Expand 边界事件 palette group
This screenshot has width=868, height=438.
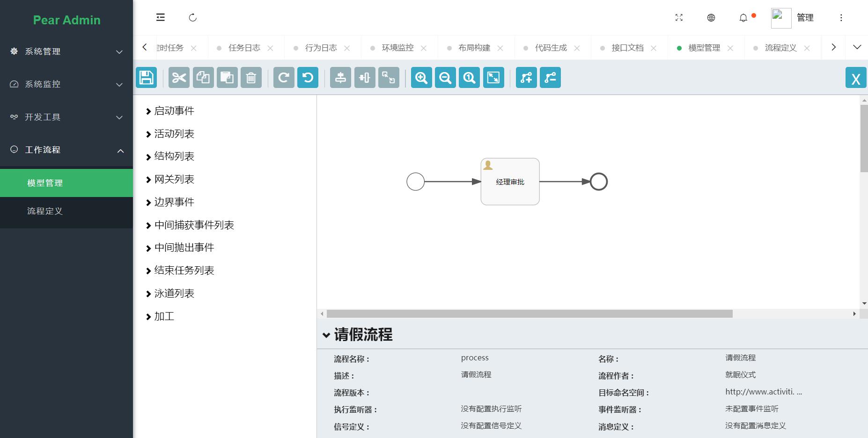click(169, 202)
